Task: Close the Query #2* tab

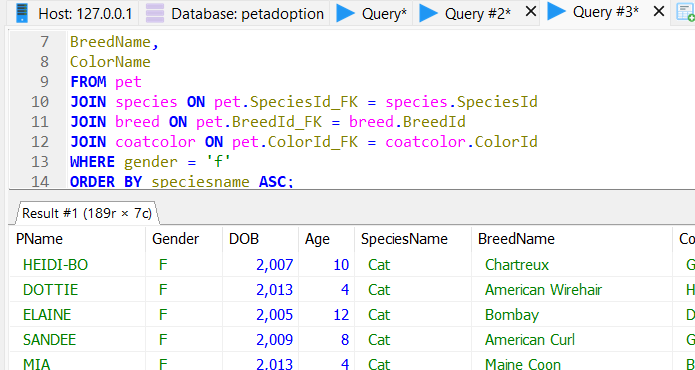Action: [x=531, y=12]
